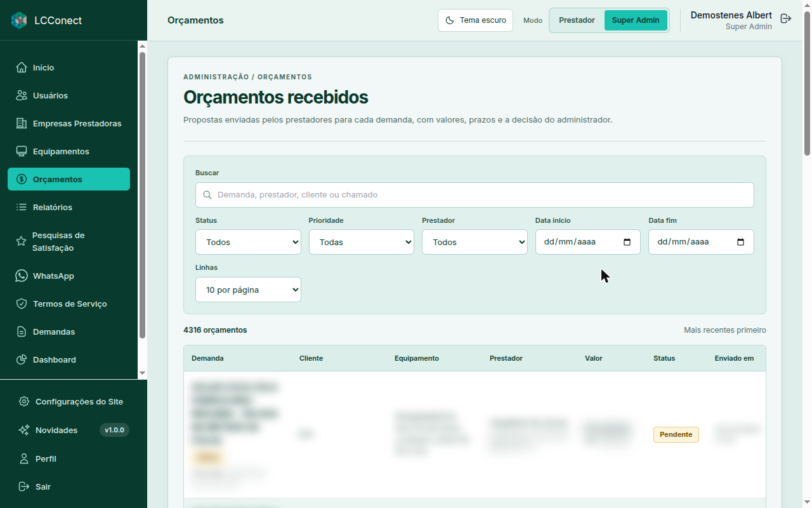
Task: Open the Orçamentos sidebar item
Action: [x=69, y=179]
